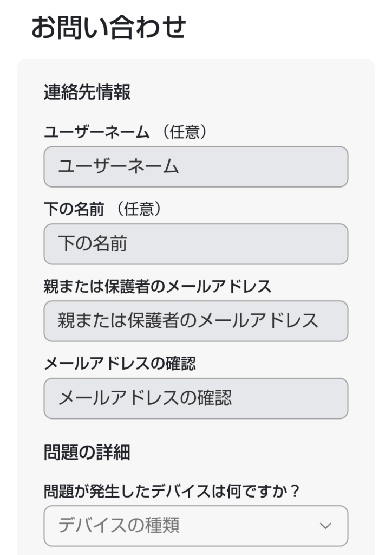Click the デバイスの種類 placeholder text

point(119,525)
